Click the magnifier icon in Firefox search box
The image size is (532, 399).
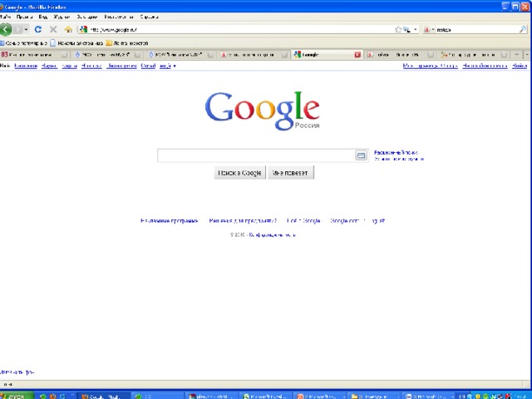[x=523, y=30]
